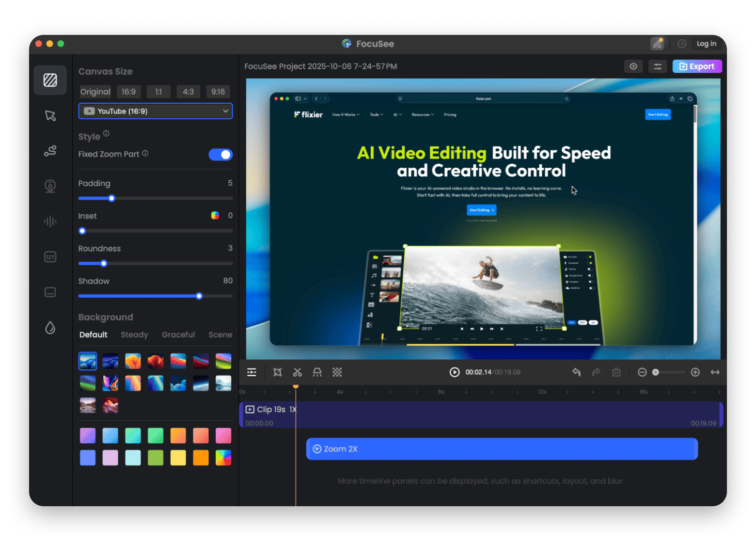Click the Log in button
The image size is (756, 545).
pos(706,44)
